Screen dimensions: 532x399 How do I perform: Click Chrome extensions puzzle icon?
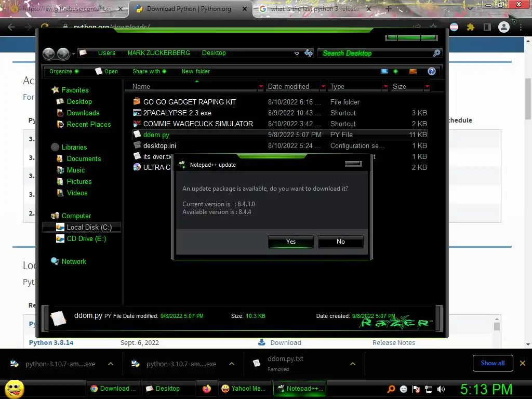(x=470, y=27)
